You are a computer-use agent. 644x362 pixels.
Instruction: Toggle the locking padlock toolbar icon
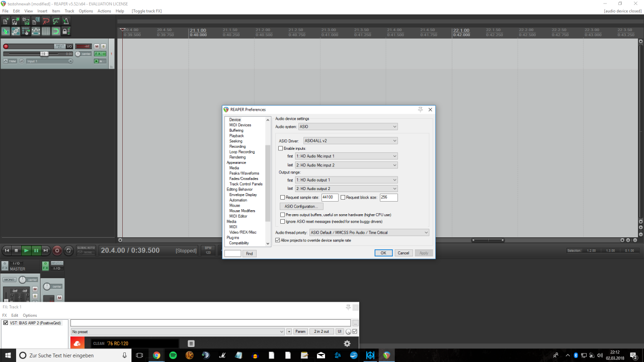tap(66, 31)
